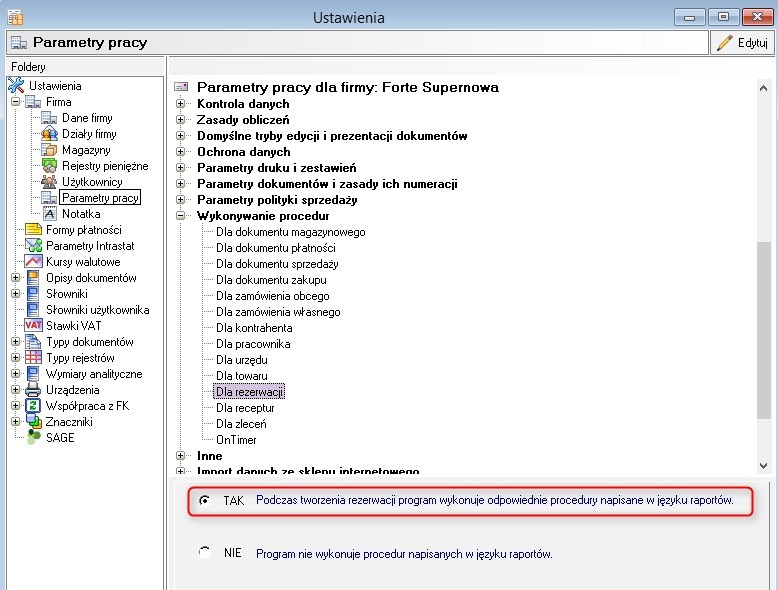Viewport: 778px width, 590px height.
Task: Select the OnTimer item
Action: [x=236, y=440]
